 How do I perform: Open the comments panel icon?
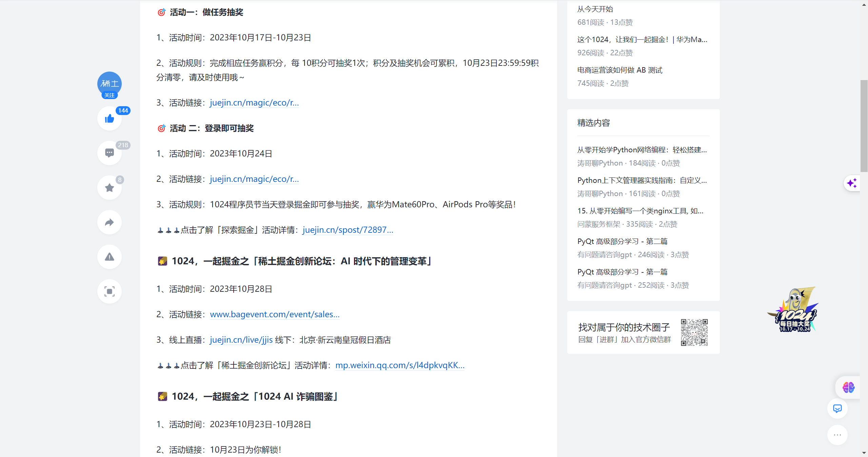[x=109, y=153]
